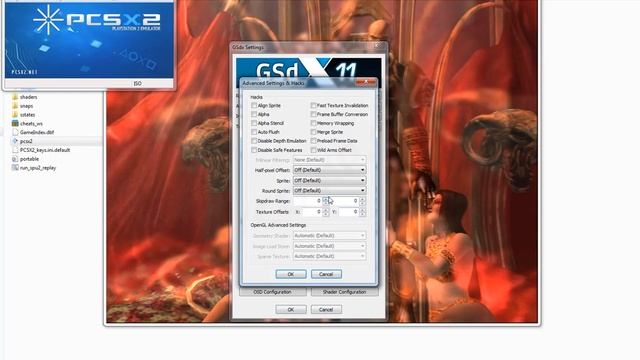Screen dimensions: 640x360
Task: Enable the Memory Wrapping checkbox
Action: click(x=313, y=123)
